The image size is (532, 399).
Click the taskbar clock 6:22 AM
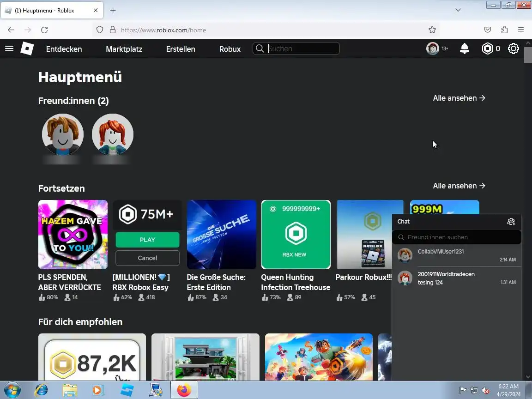[508, 390]
